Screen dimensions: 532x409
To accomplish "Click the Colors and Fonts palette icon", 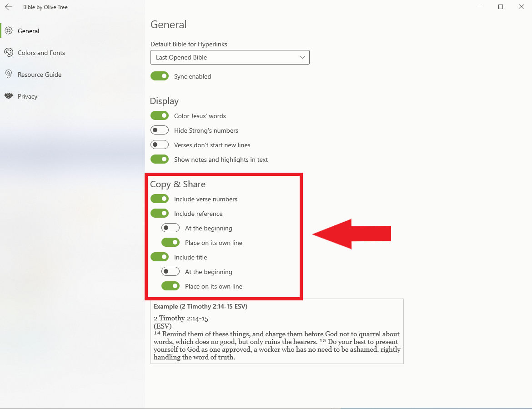I will (x=8, y=53).
